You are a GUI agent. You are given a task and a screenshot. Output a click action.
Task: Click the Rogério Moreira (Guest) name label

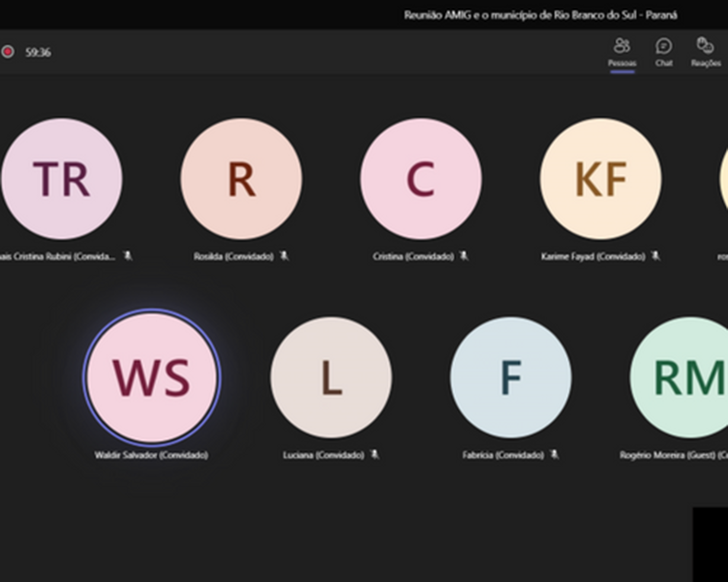point(672,455)
